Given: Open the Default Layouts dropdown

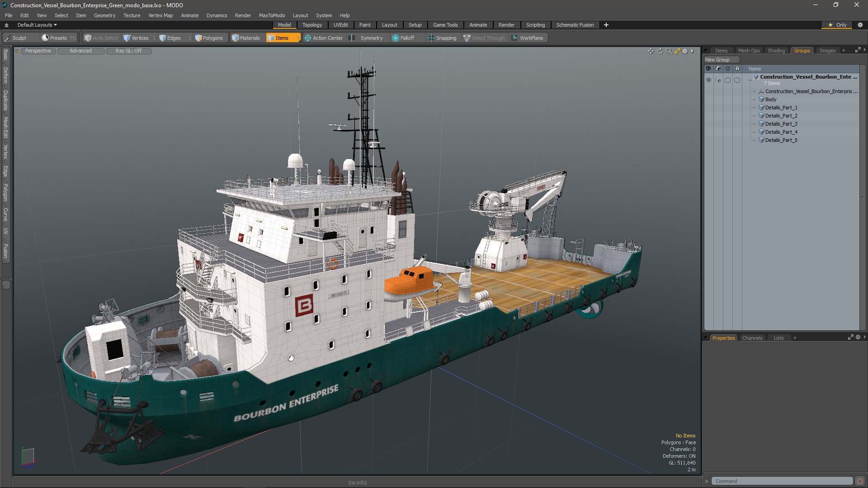Looking at the screenshot, I should 37,25.
